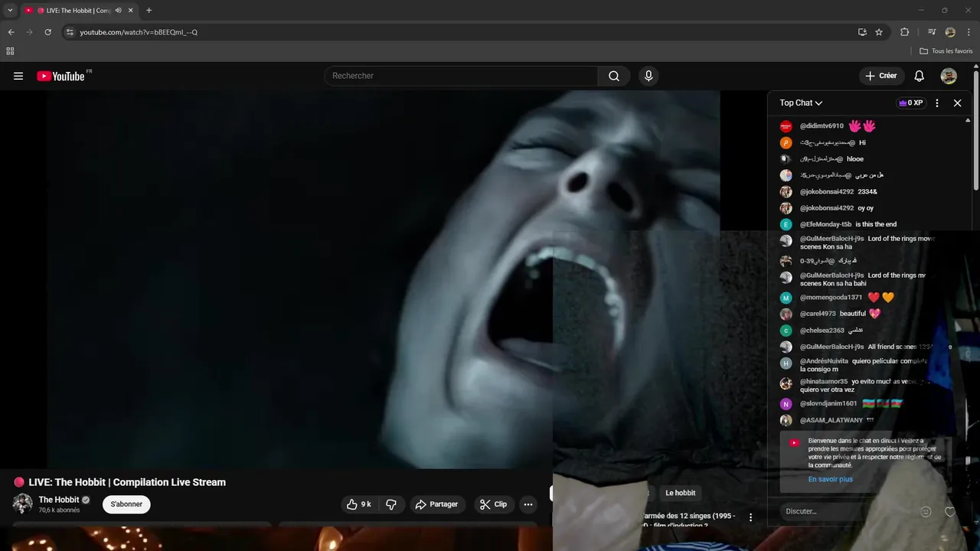Viewport: 980px width, 551px height.
Task: Click the video title text
Action: point(127,482)
